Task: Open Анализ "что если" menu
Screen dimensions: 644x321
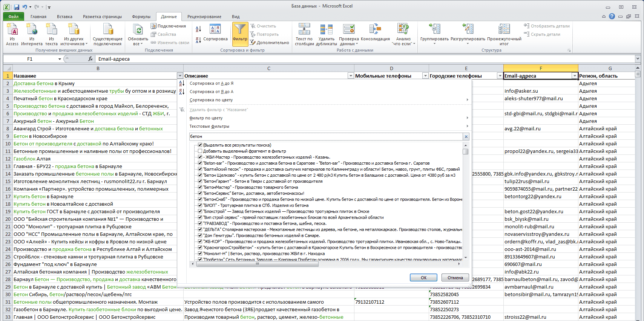Action: click(403, 34)
